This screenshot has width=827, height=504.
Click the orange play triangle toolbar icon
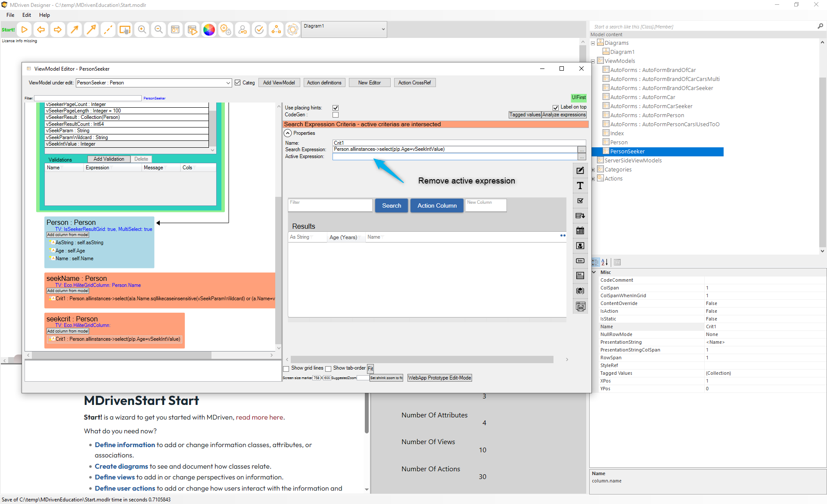pos(25,30)
